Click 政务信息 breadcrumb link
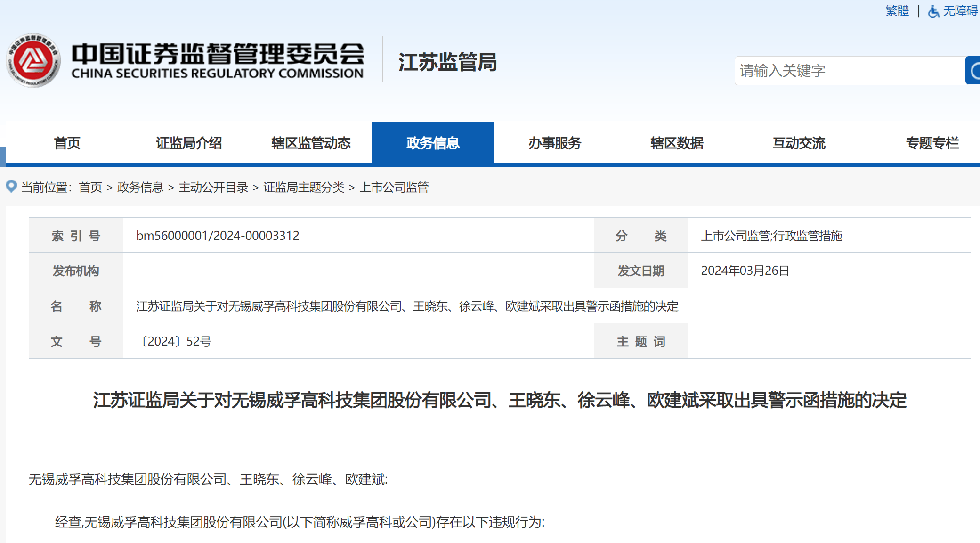980x543 pixels. 140,188
